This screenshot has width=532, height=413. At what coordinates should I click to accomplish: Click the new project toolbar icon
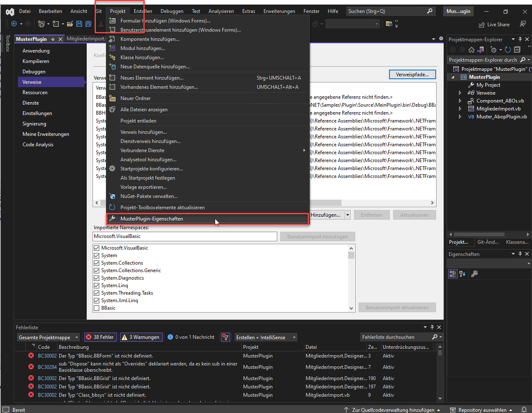[41, 24]
